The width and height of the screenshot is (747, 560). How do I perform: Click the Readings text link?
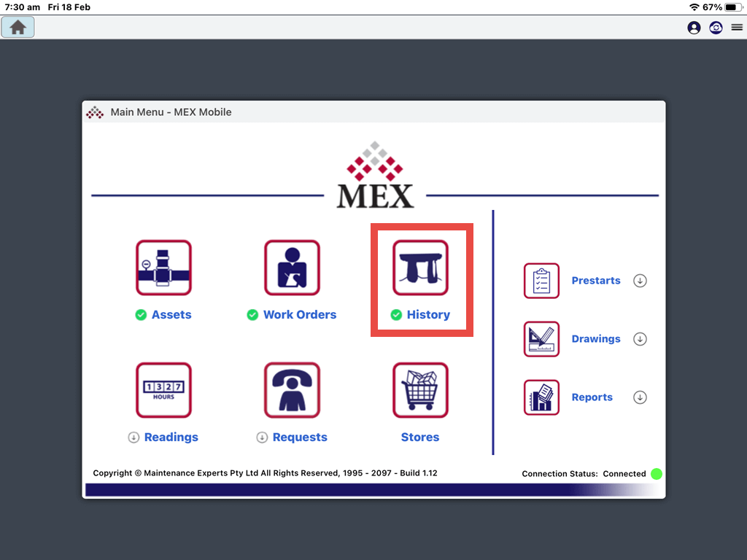tap(171, 437)
